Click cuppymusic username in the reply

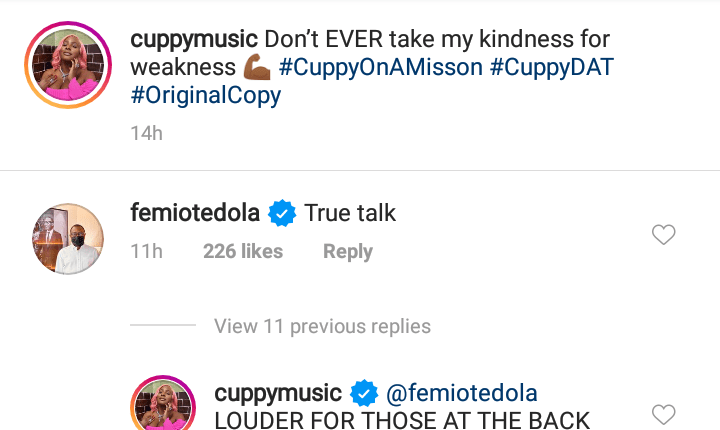pos(277,393)
